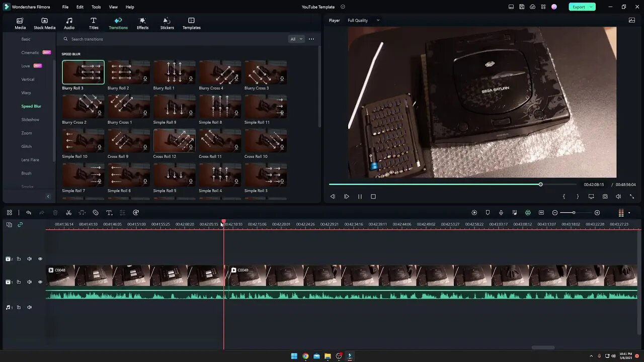The height and width of the screenshot is (362, 644).
Task: Lock audio track 1
Action: coord(19,307)
